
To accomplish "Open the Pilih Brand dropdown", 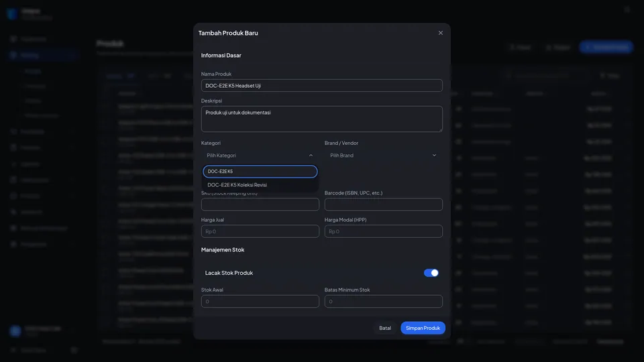I will click(383, 156).
